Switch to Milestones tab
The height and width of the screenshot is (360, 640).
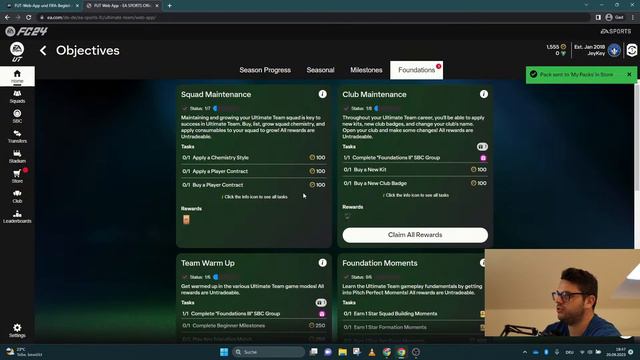pyautogui.click(x=366, y=70)
